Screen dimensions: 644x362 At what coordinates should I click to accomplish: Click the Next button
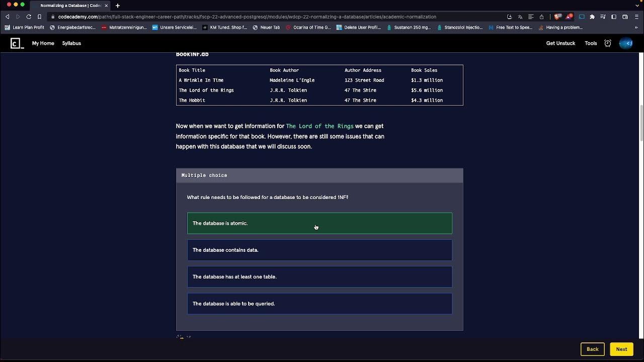pyautogui.click(x=621, y=349)
